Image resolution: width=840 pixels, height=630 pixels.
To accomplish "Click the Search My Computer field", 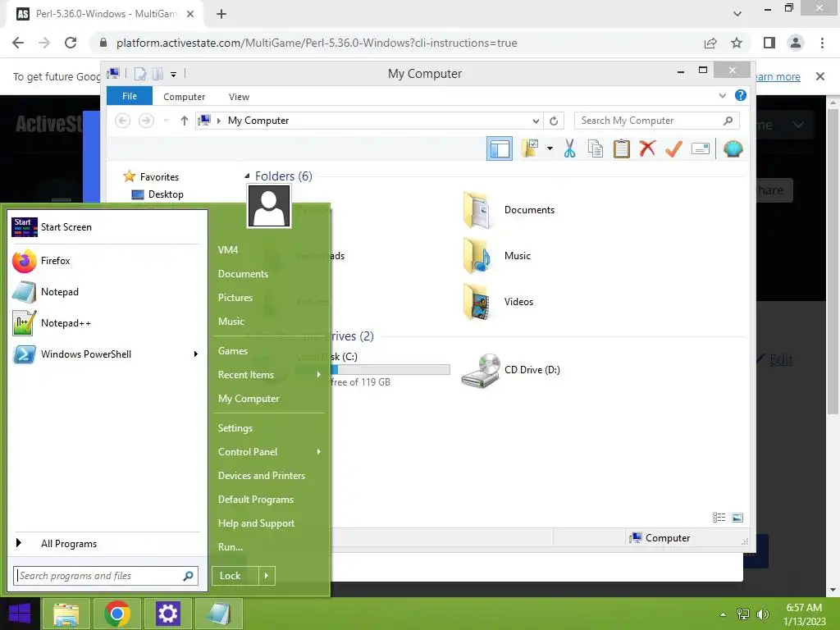I will (656, 121).
